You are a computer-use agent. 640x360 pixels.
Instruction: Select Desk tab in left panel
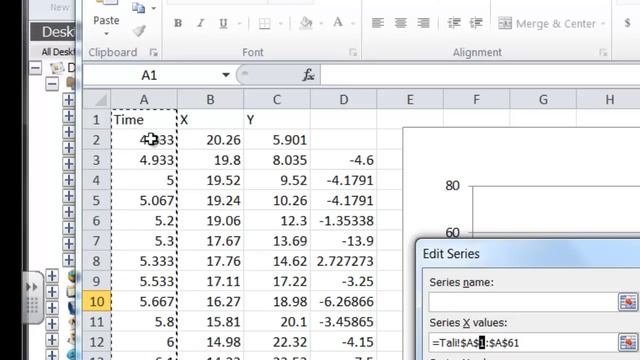point(53,32)
